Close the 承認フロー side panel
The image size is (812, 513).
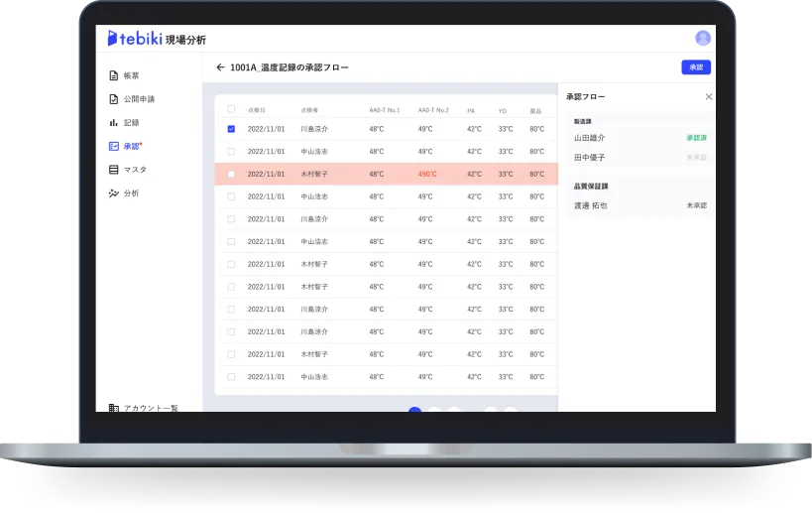(708, 96)
